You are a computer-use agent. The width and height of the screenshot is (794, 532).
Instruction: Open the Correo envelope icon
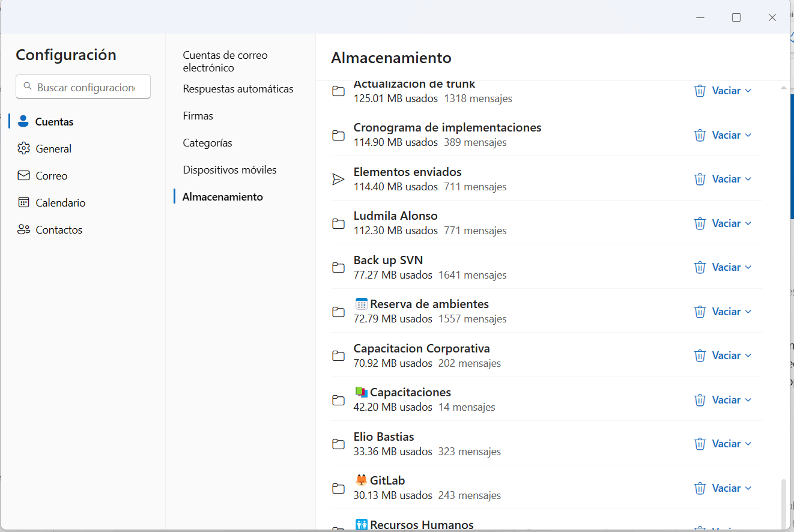coord(23,175)
